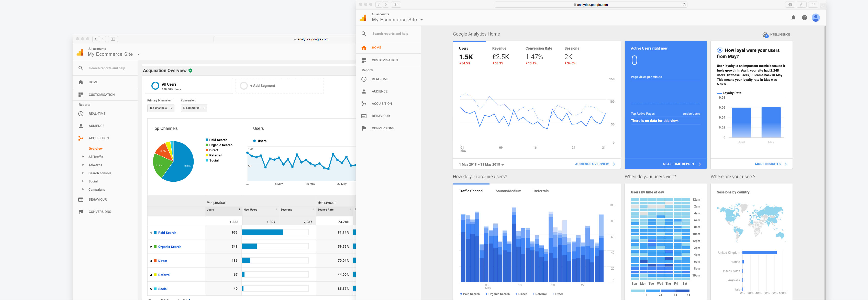
Task: Click Conversions flag icon in front window
Action: click(x=364, y=128)
